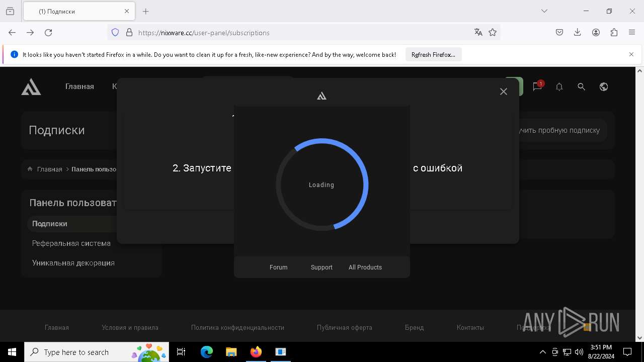Open the Windows Start menu
Screen dimensions: 644x362
pyautogui.click(x=12, y=352)
